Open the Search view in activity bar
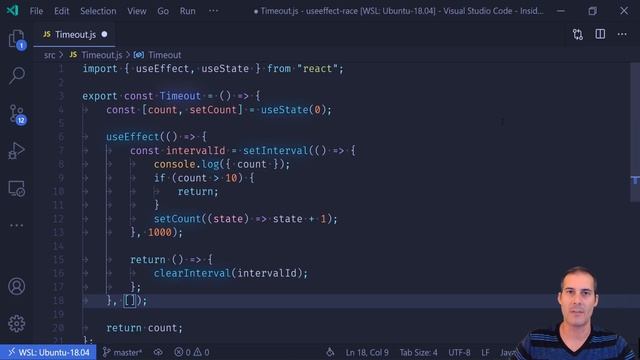Viewport: 640px width, 360px height. click(17, 76)
